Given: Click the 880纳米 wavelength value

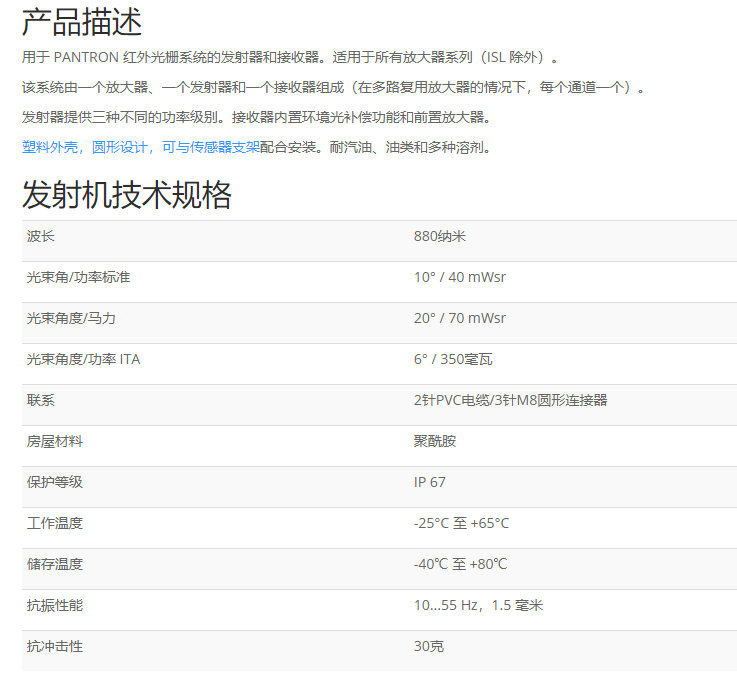Looking at the screenshot, I should click(x=440, y=236).
